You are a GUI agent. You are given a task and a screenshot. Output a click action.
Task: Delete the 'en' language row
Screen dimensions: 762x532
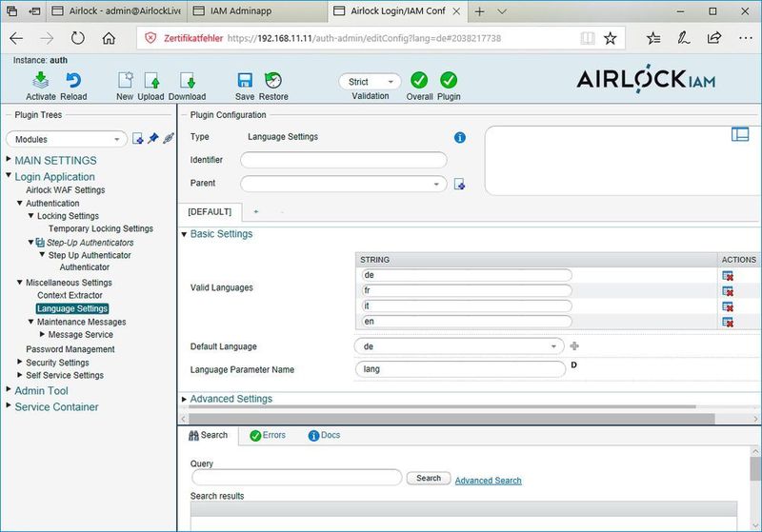[728, 323]
